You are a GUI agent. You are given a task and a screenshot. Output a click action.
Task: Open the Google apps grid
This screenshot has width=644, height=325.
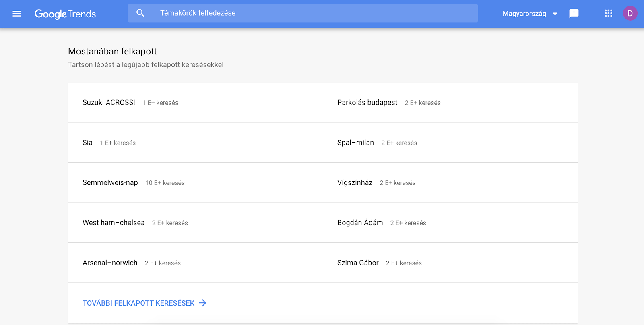(608, 14)
